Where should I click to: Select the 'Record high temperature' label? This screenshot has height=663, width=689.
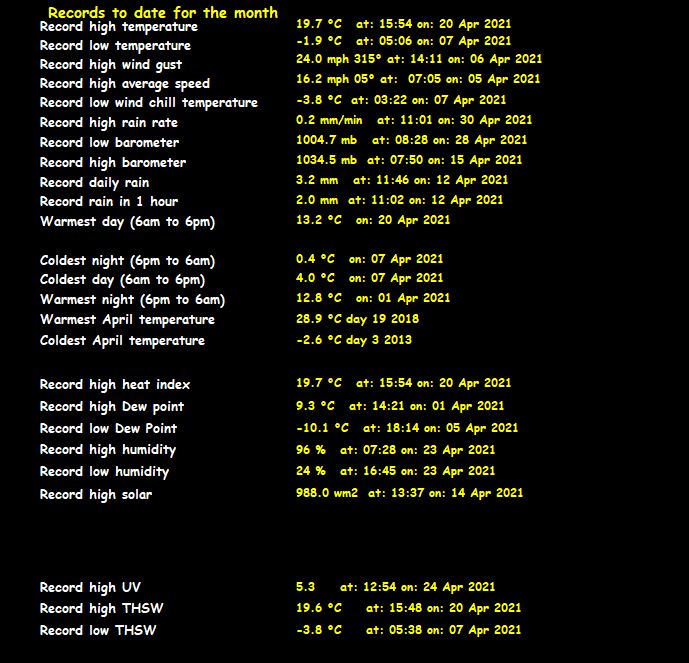click(x=119, y=27)
